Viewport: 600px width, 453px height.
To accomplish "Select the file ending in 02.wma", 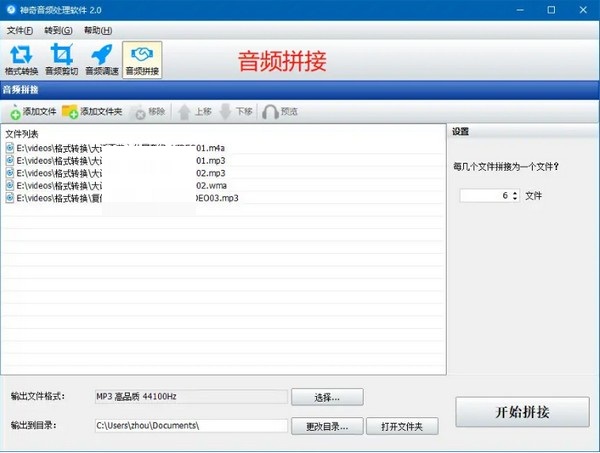I will tap(224, 186).
